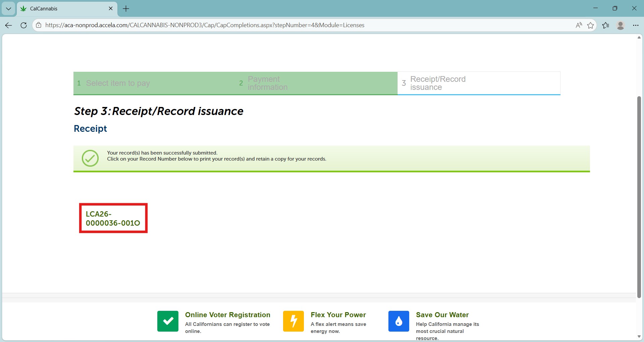Open Flex Your Power link
Viewport: 644px width, 342px height.
coord(338,315)
